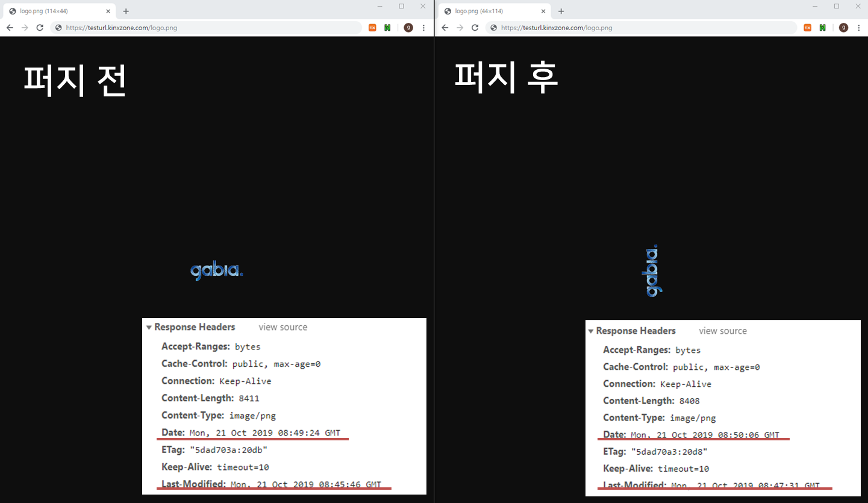Click horizontal gabia logo image in left window

pyautogui.click(x=217, y=271)
